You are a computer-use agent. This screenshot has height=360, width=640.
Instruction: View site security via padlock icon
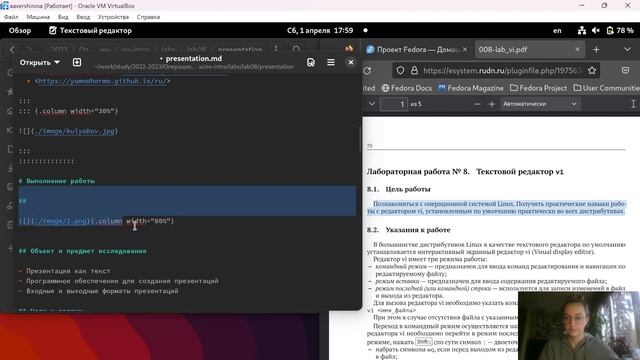coord(414,71)
